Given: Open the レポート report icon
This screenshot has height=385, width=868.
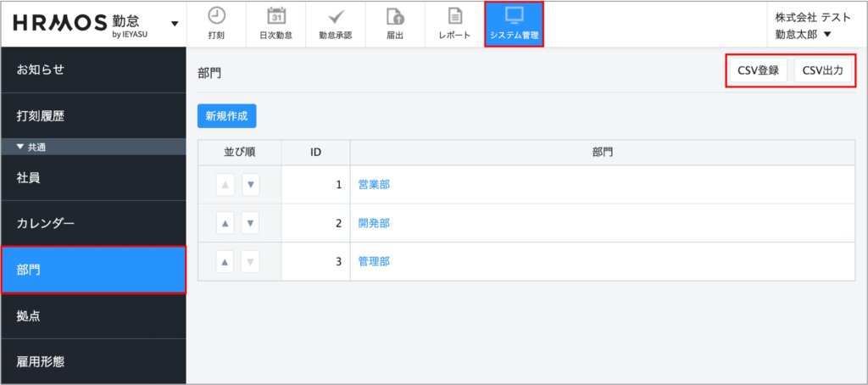Looking at the screenshot, I should click(x=454, y=16).
